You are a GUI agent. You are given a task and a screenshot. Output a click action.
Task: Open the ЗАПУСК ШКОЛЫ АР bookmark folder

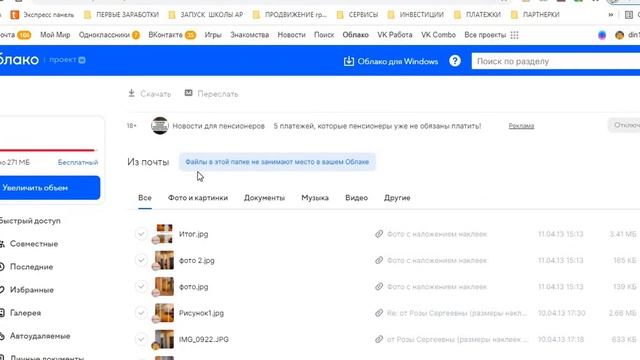click(x=206, y=15)
